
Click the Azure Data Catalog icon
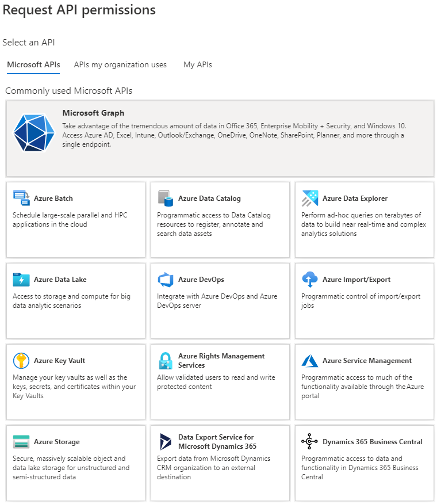click(166, 197)
